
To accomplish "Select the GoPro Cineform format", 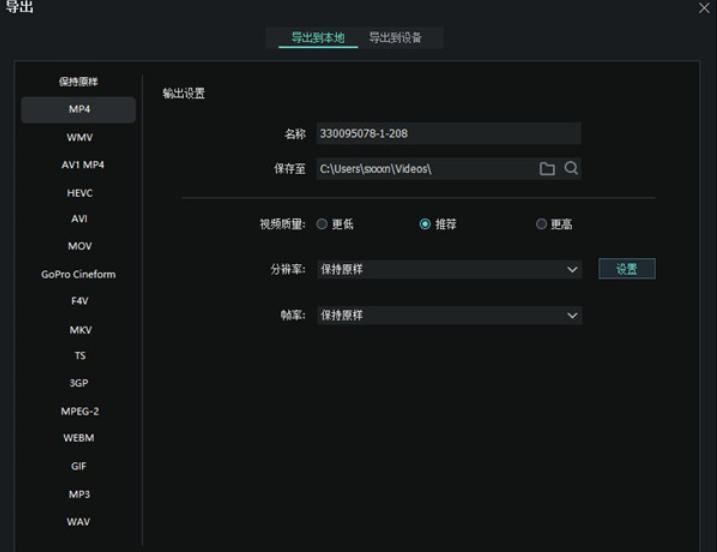I will (78, 274).
